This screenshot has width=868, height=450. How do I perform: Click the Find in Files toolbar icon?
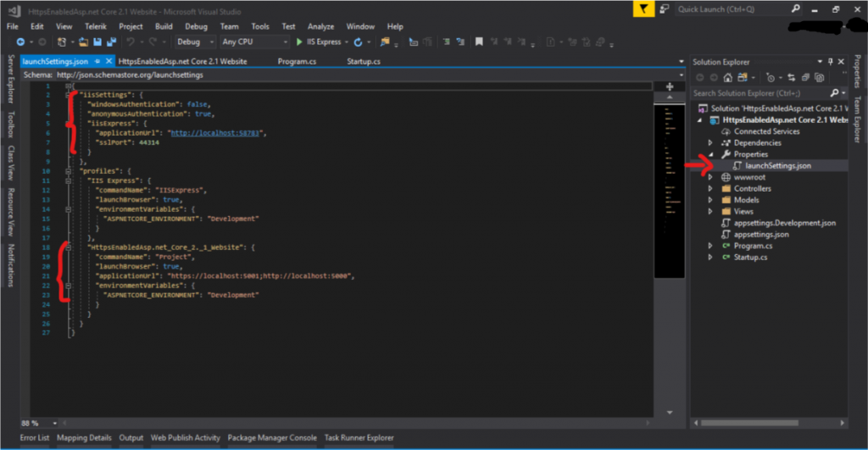pos(385,42)
